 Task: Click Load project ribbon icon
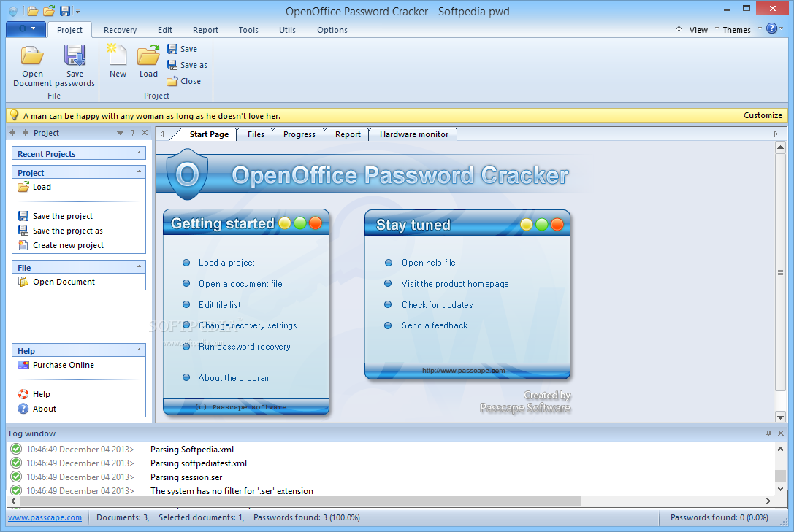148,61
